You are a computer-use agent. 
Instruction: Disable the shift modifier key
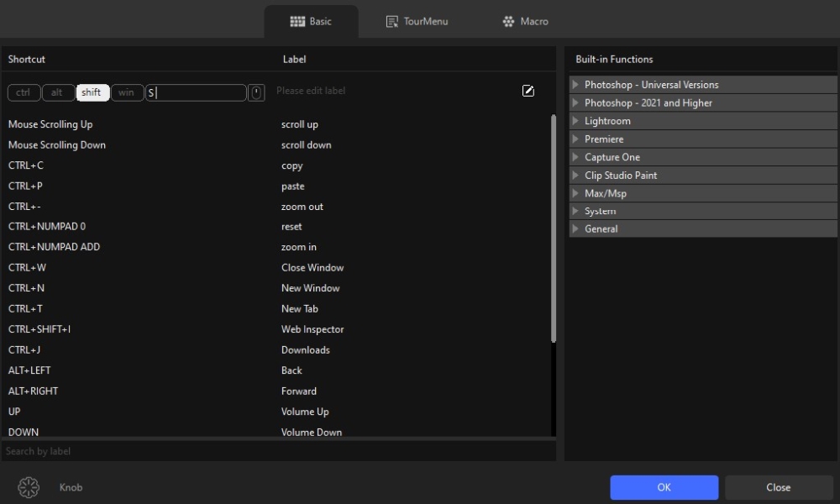click(92, 92)
